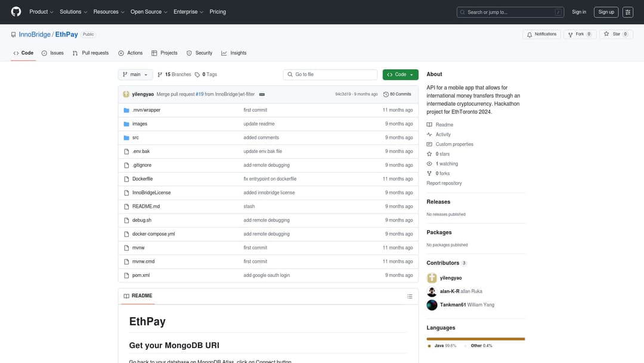This screenshot has height=363, width=644.
Task: Open Activity link in About sidebar
Action: (443, 134)
